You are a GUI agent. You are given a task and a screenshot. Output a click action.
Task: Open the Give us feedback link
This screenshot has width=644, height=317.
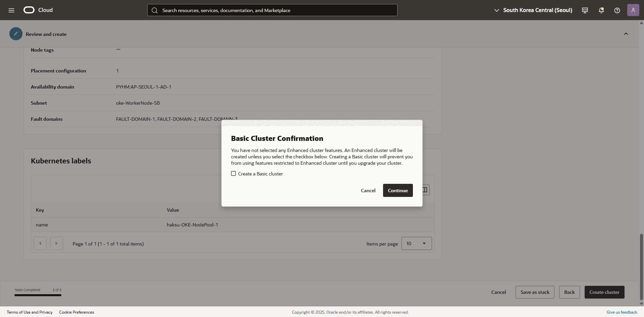click(622, 312)
